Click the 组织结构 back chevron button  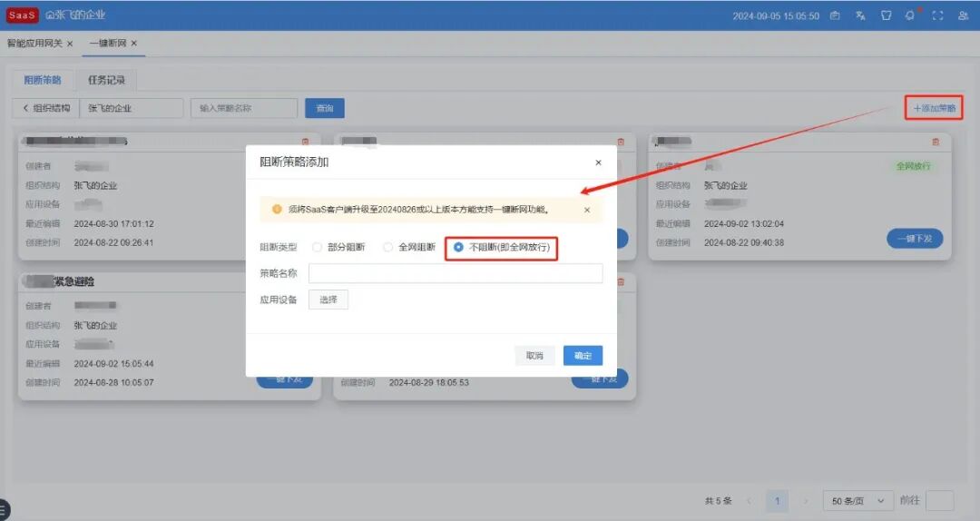point(45,108)
